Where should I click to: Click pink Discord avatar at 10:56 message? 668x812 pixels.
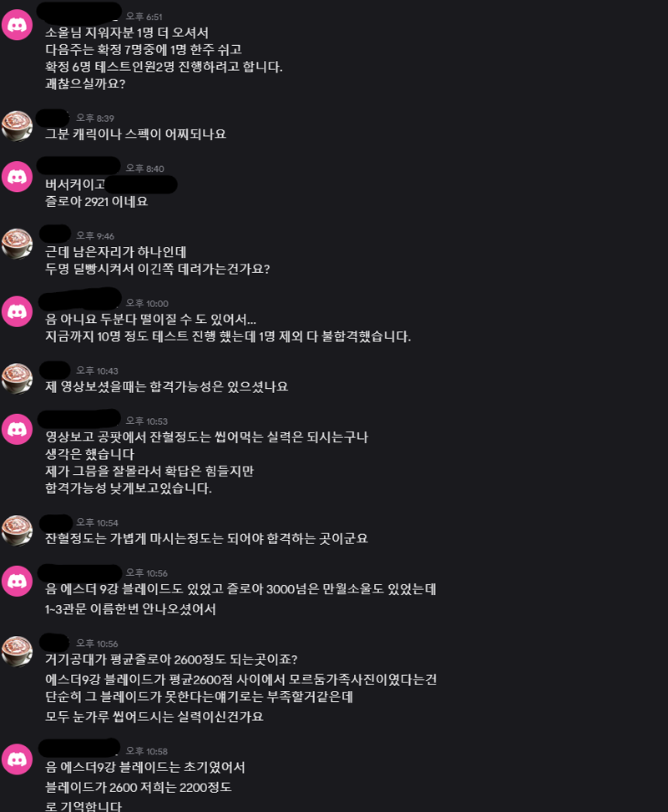coord(17,581)
